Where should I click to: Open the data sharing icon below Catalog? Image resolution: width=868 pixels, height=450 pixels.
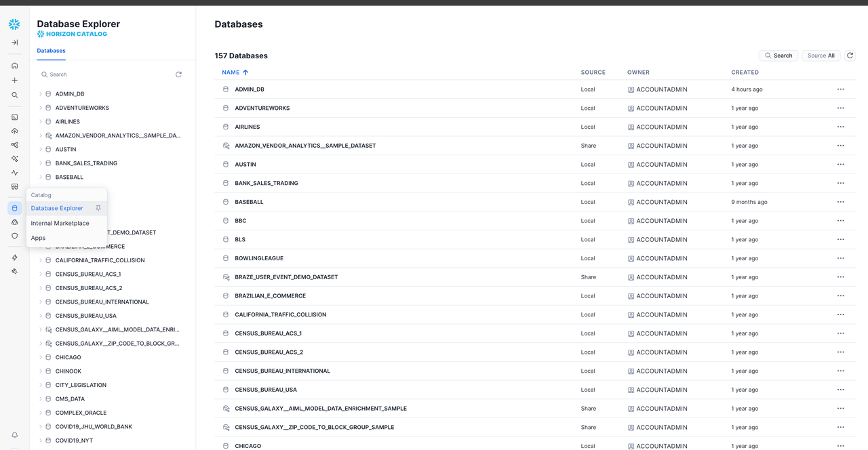click(x=14, y=222)
